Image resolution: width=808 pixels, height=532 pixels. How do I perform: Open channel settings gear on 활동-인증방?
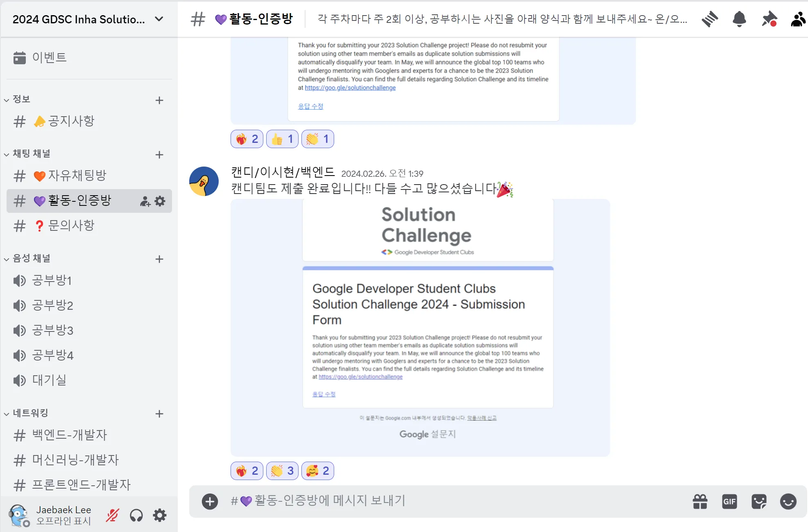coord(160,201)
